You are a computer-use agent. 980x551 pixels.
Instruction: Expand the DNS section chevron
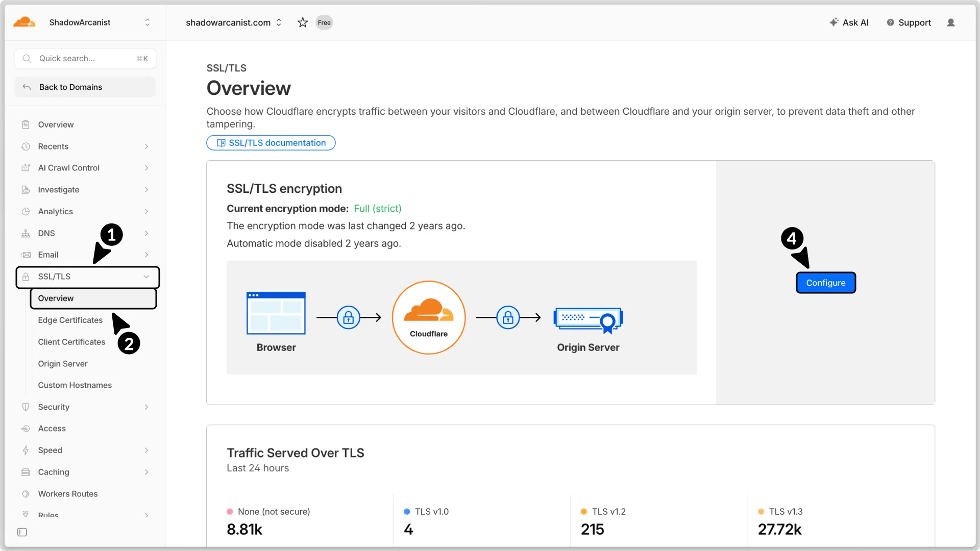click(146, 233)
